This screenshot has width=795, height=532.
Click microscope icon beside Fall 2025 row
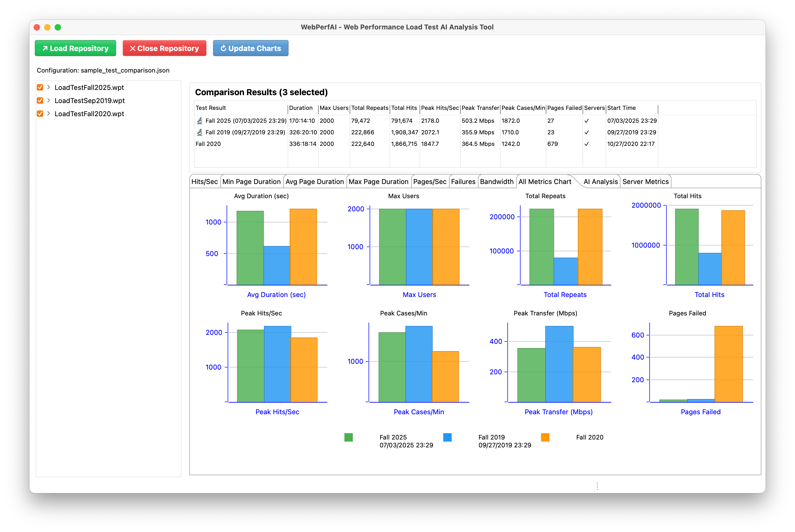coord(200,121)
